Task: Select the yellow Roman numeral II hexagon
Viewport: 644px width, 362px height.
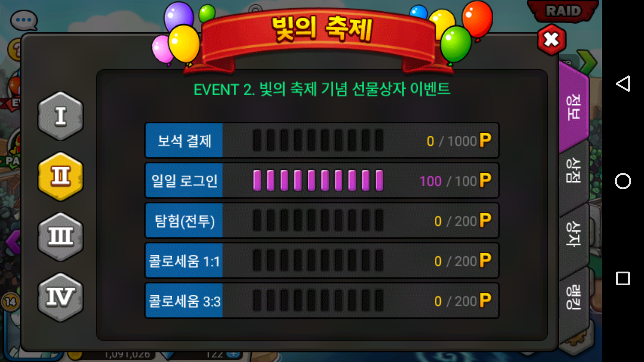Action: pyautogui.click(x=60, y=176)
